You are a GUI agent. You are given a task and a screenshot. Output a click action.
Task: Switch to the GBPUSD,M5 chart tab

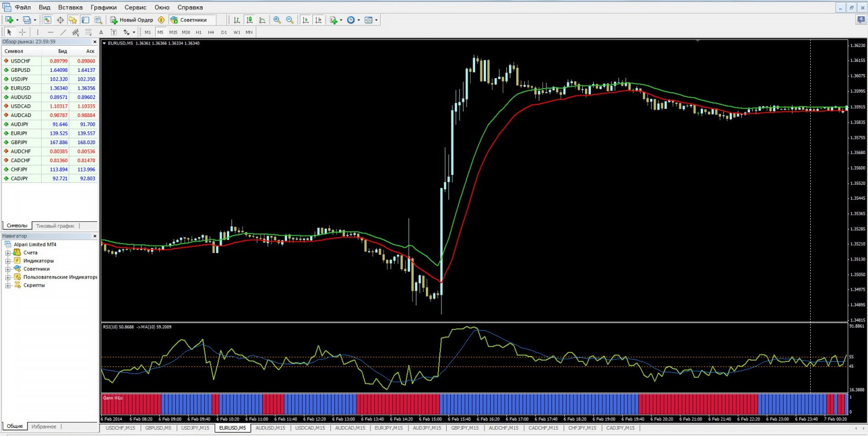[x=158, y=428]
